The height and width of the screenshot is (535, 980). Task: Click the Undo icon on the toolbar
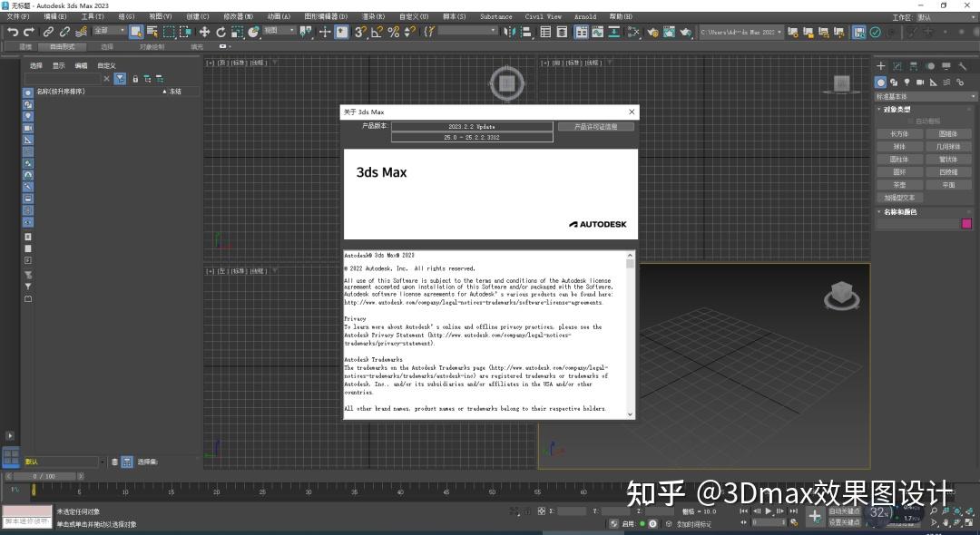(14, 32)
